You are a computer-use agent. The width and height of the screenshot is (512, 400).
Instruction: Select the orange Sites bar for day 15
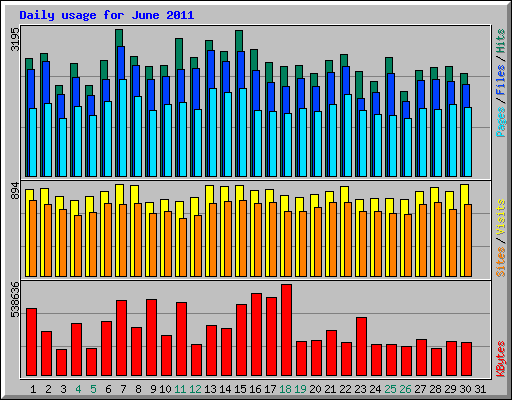point(243,238)
